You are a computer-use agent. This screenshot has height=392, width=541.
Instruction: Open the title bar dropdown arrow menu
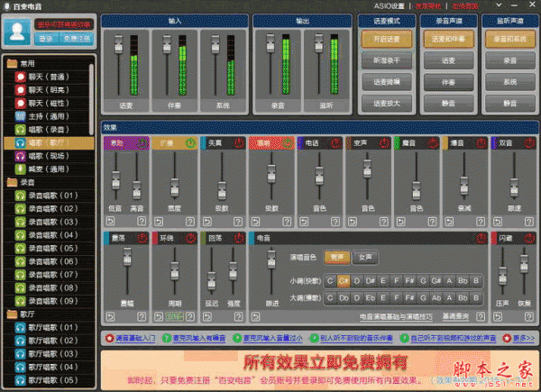point(499,5)
